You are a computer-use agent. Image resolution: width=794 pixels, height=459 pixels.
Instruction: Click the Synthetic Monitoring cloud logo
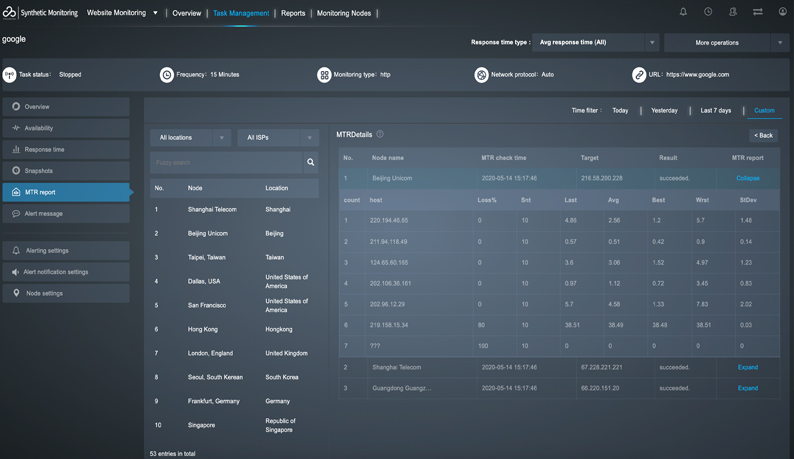(9, 13)
